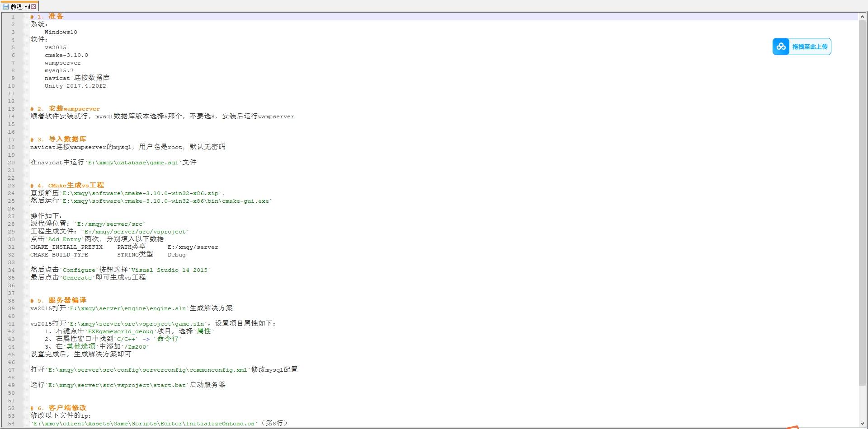
Task: Click the 'Add Entry' code text
Action: click(64, 239)
